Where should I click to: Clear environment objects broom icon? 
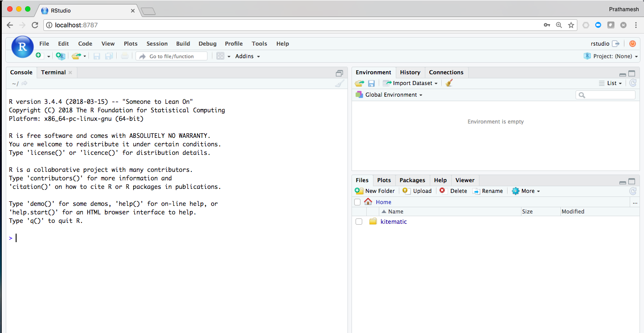[x=449, y=83]
